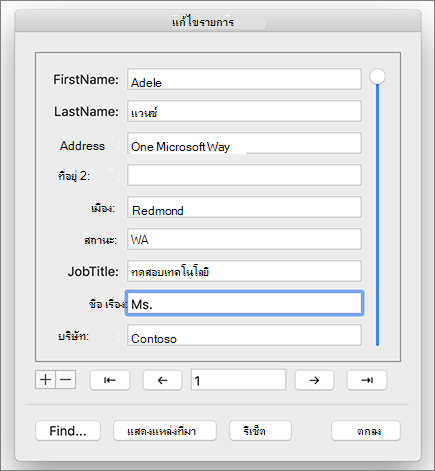Click the Find... button
The height and width of the screenshot is (471, 435).
click(x=68, y=431)
